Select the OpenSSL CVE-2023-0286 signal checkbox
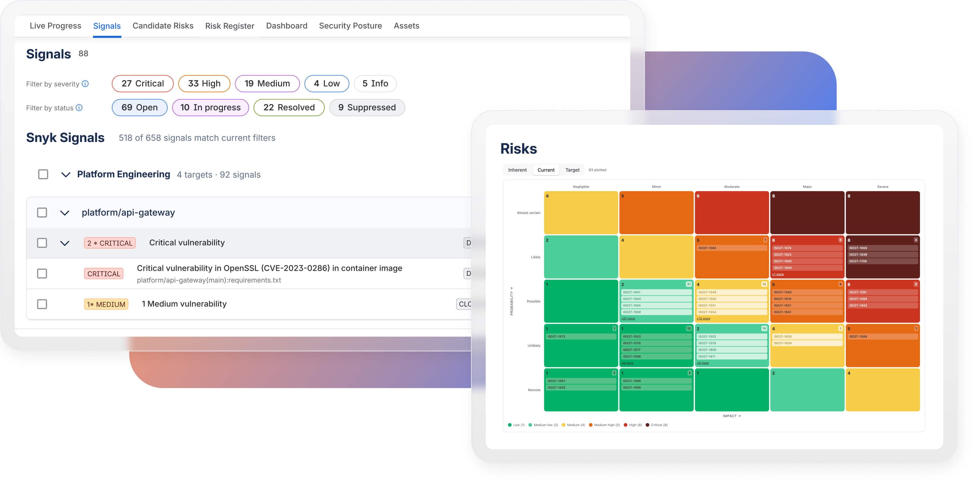The width and height of the screenshot is (980, 486). (x=42, y=273)
